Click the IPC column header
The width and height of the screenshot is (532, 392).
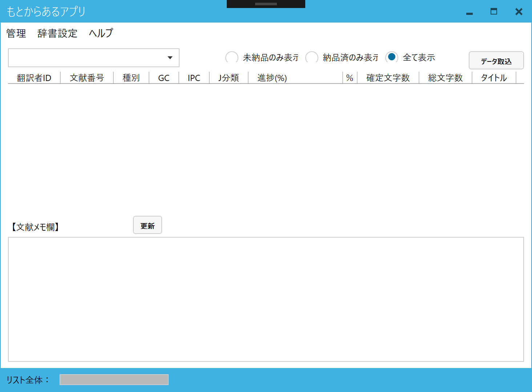click(x=194, y=78)
